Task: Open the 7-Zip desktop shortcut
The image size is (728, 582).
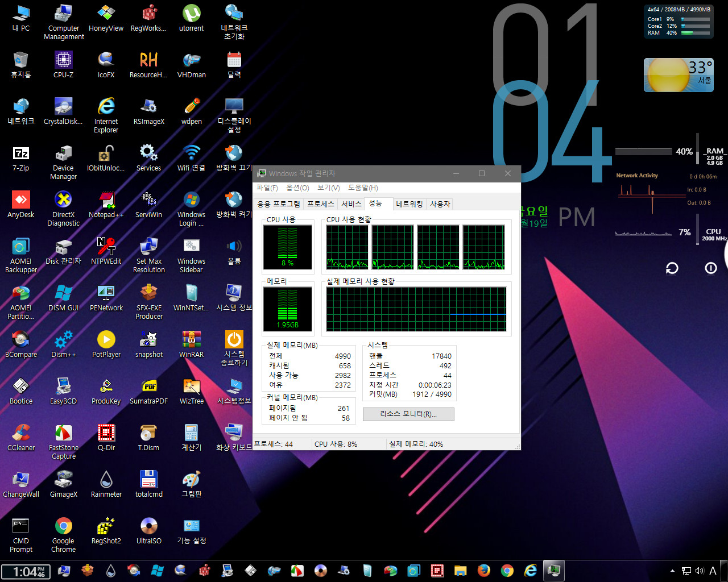Action: pyautogui.click(x=21, y=158)
